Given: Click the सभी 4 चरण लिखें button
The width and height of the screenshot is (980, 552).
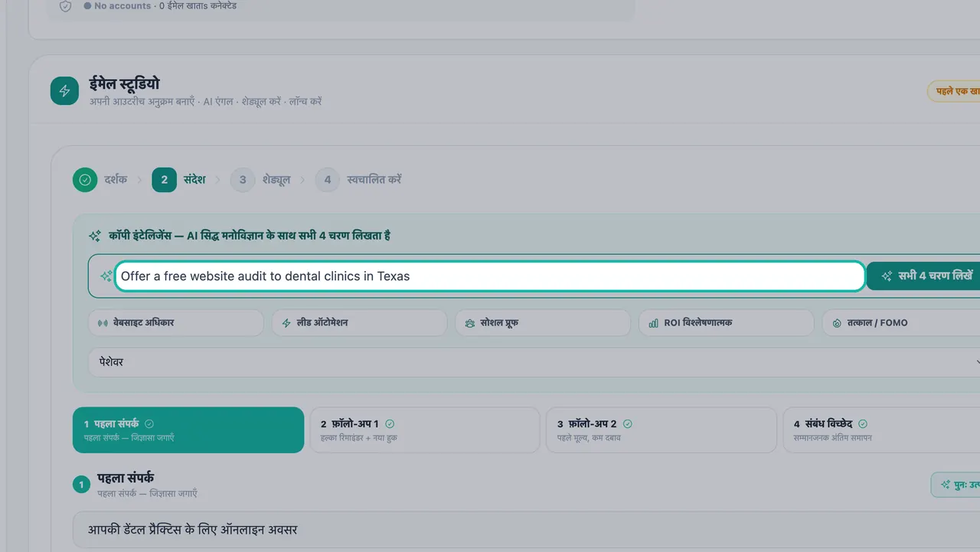Looking at the screenshot, I should click(x=923, y=276).
